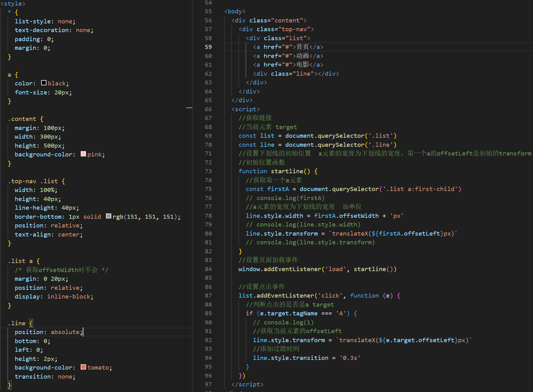Click the div class="list" tag
The height and width of the screenshot is (392, 533).
click(x=278, y=38)
